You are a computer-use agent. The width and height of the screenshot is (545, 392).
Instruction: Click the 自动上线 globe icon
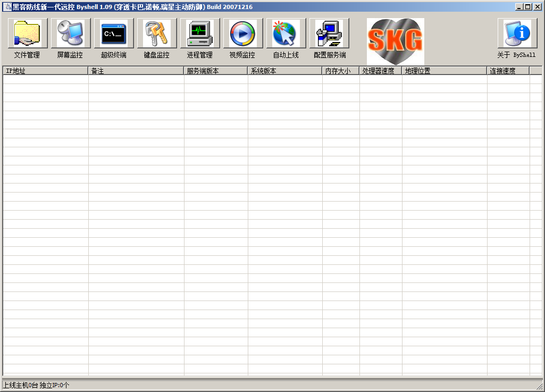coord(286,34)
